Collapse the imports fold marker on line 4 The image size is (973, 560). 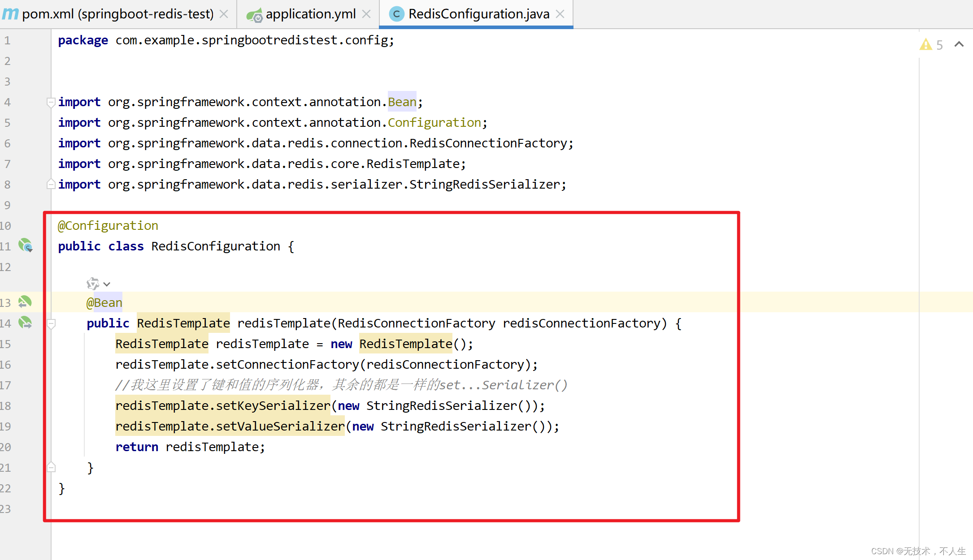click(51, 103)
